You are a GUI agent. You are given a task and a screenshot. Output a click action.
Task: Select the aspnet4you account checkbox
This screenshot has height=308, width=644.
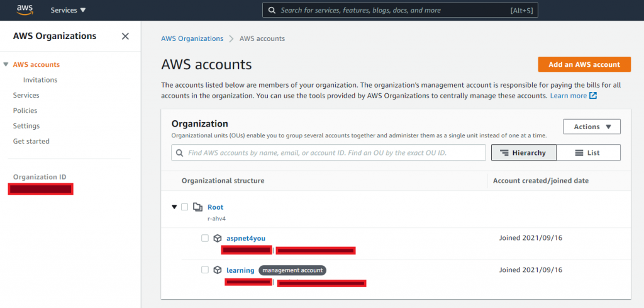pos(204,238)
